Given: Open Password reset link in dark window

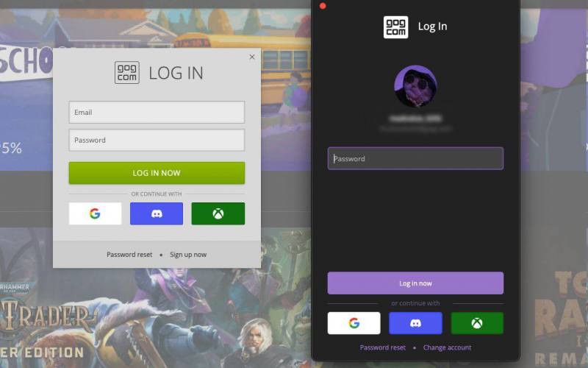Looking at the screenshot, I should tap(383, 347).
